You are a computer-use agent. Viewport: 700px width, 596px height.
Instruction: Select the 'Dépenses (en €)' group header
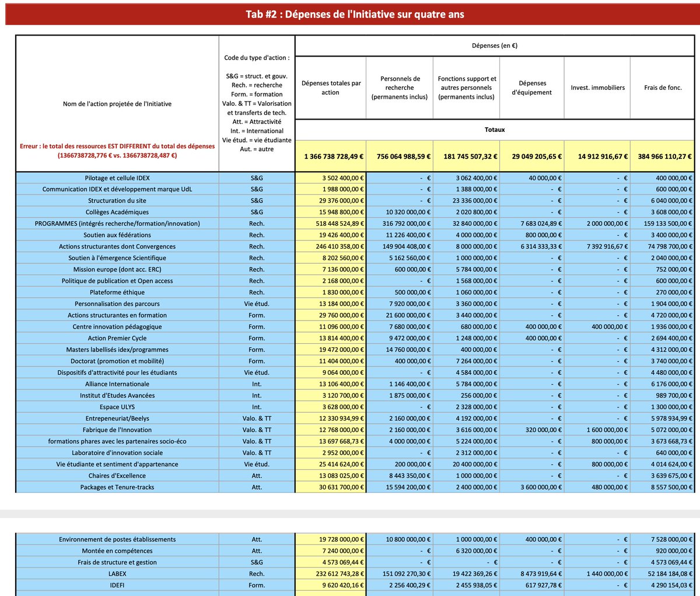(495, 46)
